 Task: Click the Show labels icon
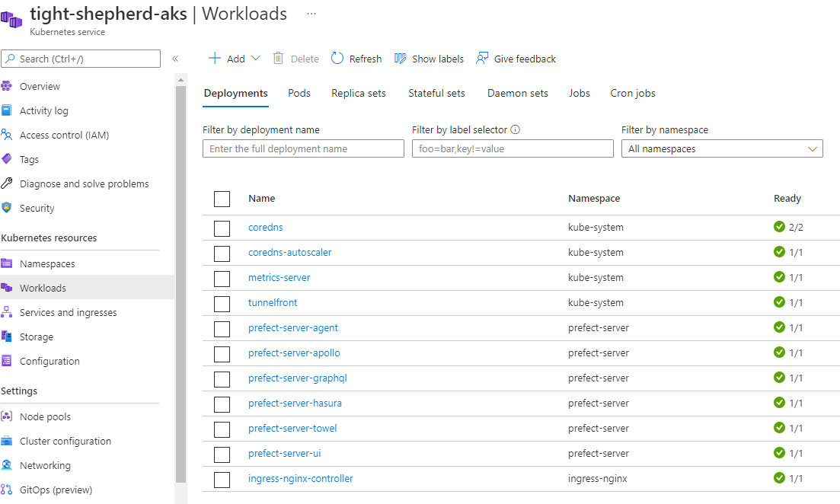pos(400,59)
